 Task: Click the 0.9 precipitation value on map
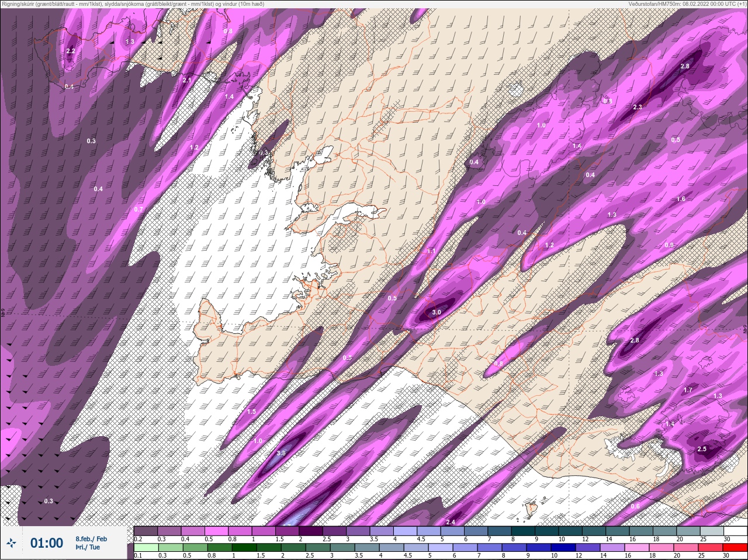(x=669, y=245)
